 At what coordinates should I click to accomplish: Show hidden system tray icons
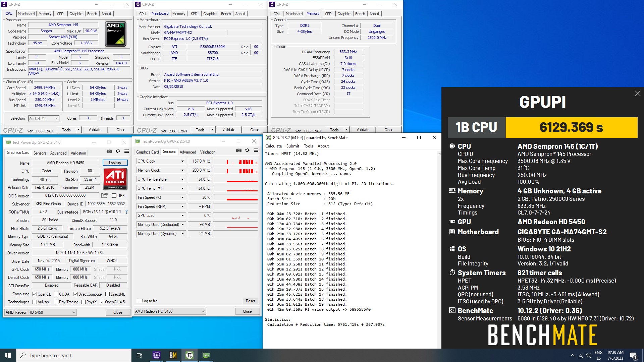(572, 355)
